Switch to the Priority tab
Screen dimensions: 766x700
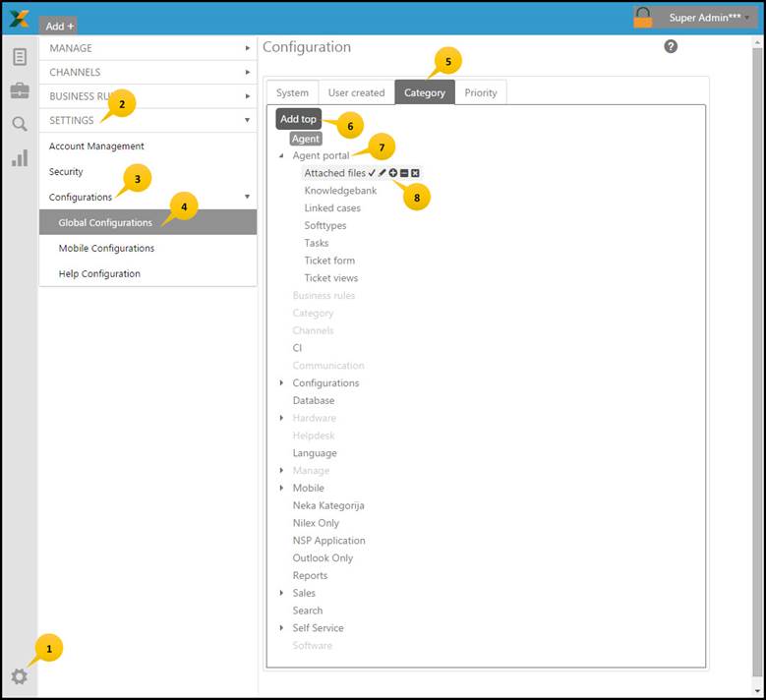(481, 92)
